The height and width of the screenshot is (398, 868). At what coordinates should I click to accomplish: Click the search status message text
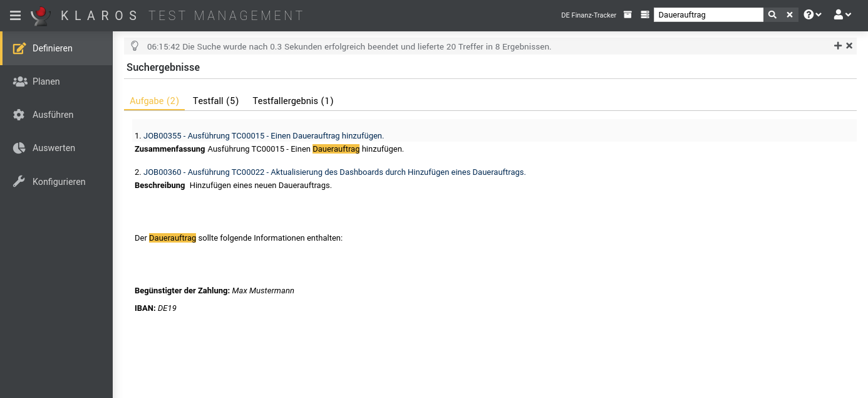(349, 46)
